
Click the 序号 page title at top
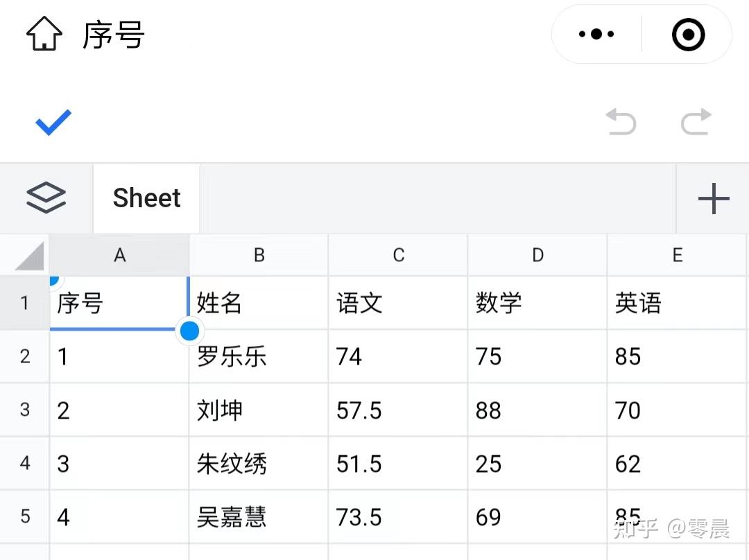click(114, 35)
